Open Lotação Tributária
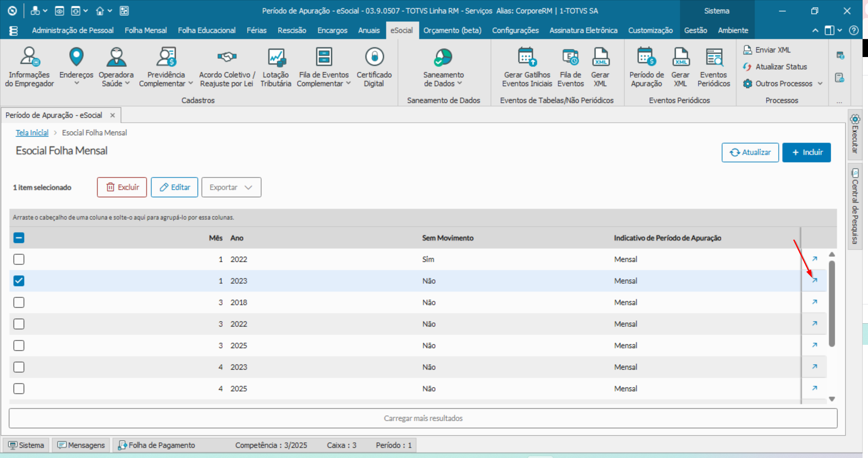This screenshot has width=868, height=458. point(275,66)
